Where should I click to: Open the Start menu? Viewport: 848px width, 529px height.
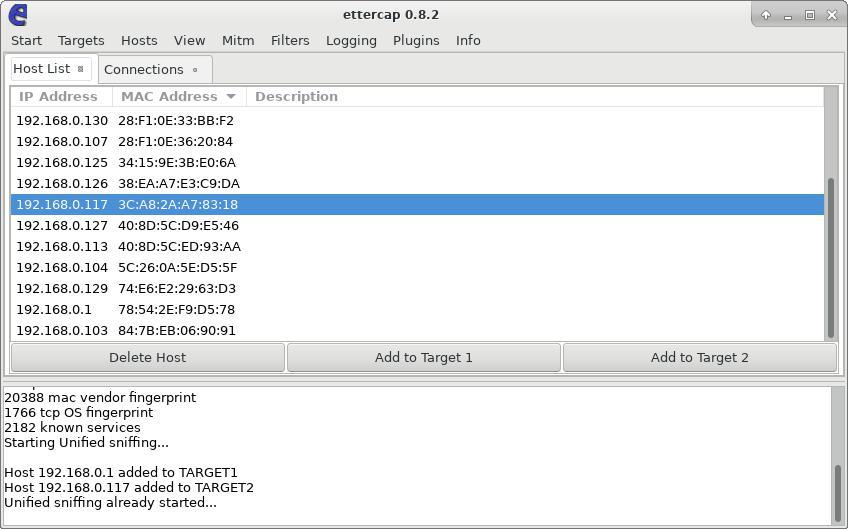[x=26, y=41]
